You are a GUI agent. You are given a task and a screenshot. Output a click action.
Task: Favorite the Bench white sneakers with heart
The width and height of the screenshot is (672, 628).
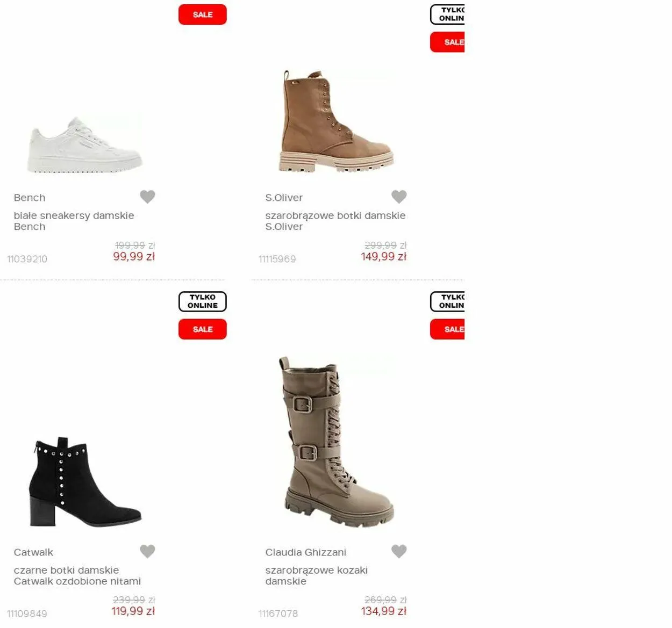147,197
